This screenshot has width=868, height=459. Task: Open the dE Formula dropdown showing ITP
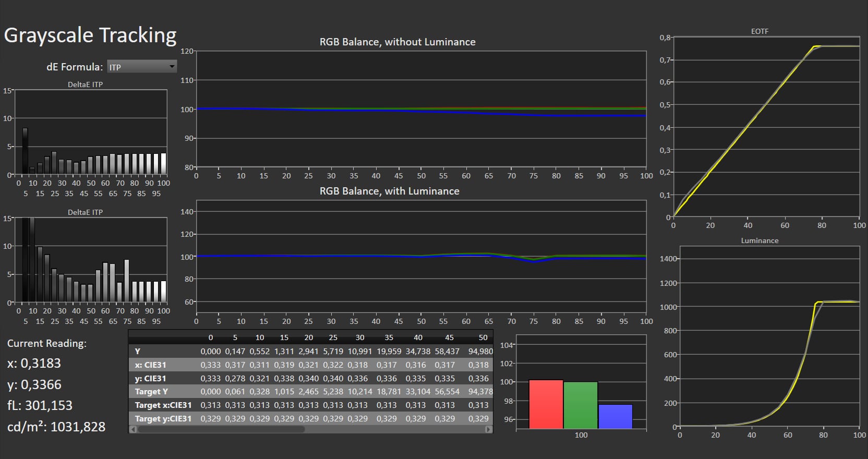(142, 67)
